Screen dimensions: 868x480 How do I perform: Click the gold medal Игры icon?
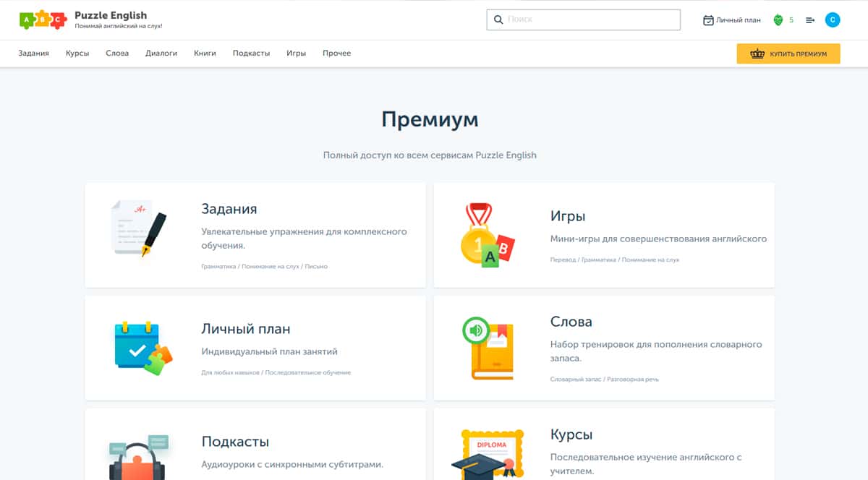[488, 235]
